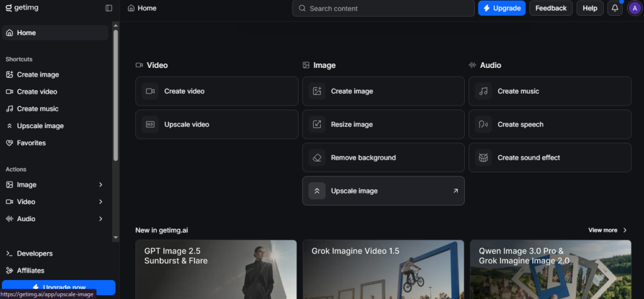Open notifications via the bell icon

pyautogui.click(x=615, y=8)
